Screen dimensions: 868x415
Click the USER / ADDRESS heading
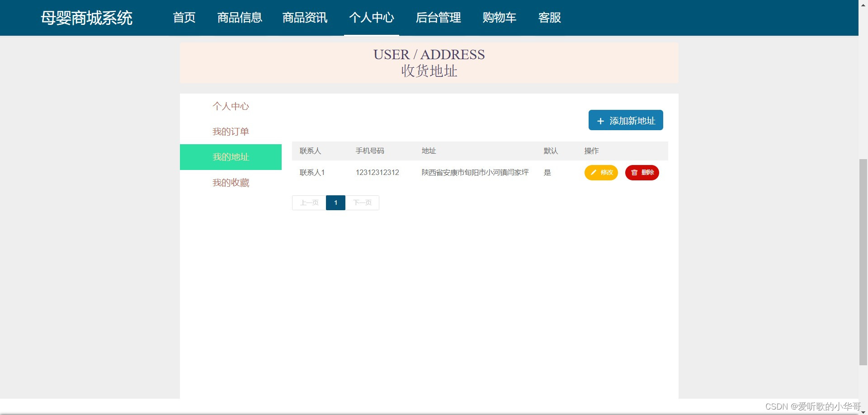pos(429,55)
